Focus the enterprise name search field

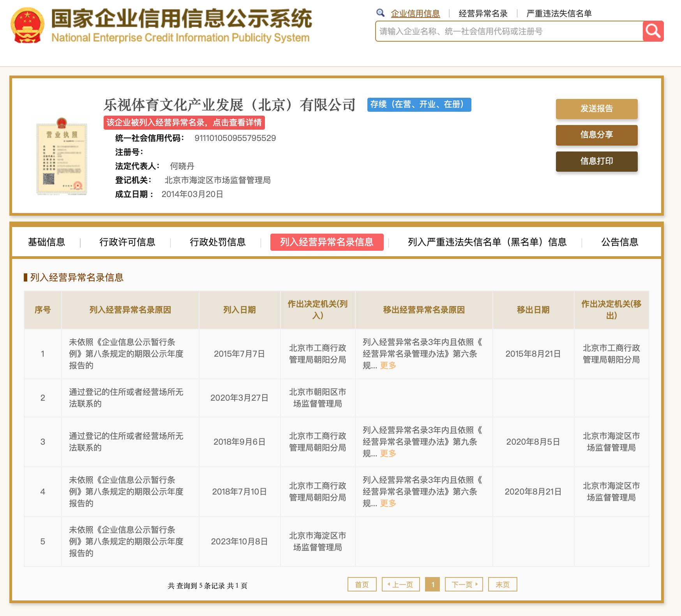tap(509, 31)
